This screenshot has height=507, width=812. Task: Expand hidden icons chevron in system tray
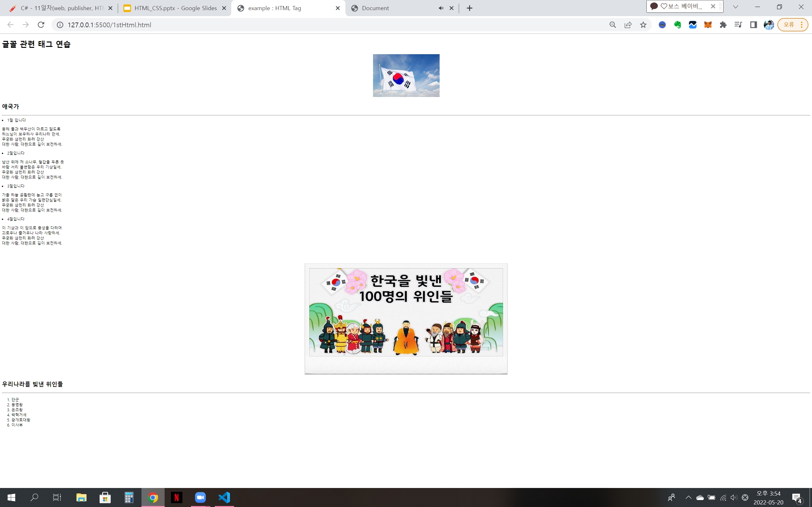click(x=688, y=497)
